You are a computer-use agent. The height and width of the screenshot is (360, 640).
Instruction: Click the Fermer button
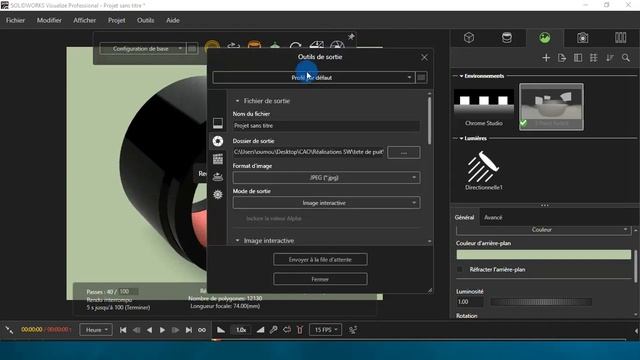pyautogui.click(x=320, y=279)
